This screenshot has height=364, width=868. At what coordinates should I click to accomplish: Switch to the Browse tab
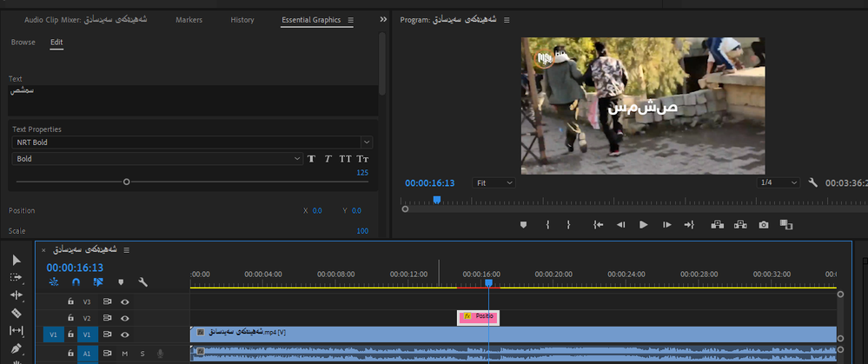pos(23,43)
